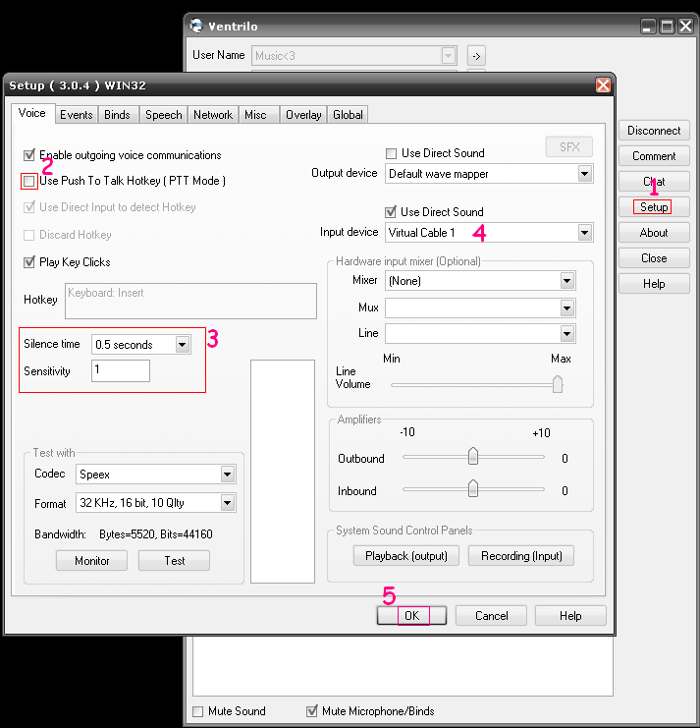Check Use Direct Sound above Output device
The height and width of the screenshot is (728, 700).
[x=391, y=153]
